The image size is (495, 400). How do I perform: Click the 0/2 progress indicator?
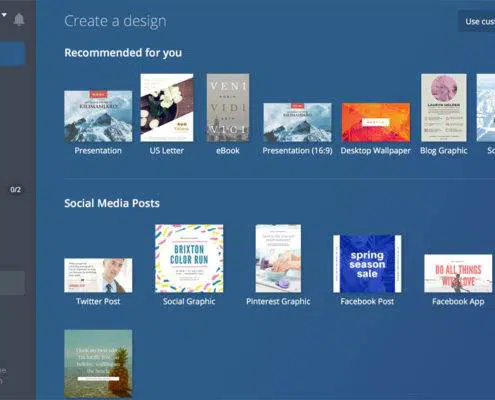pos(15,190)
